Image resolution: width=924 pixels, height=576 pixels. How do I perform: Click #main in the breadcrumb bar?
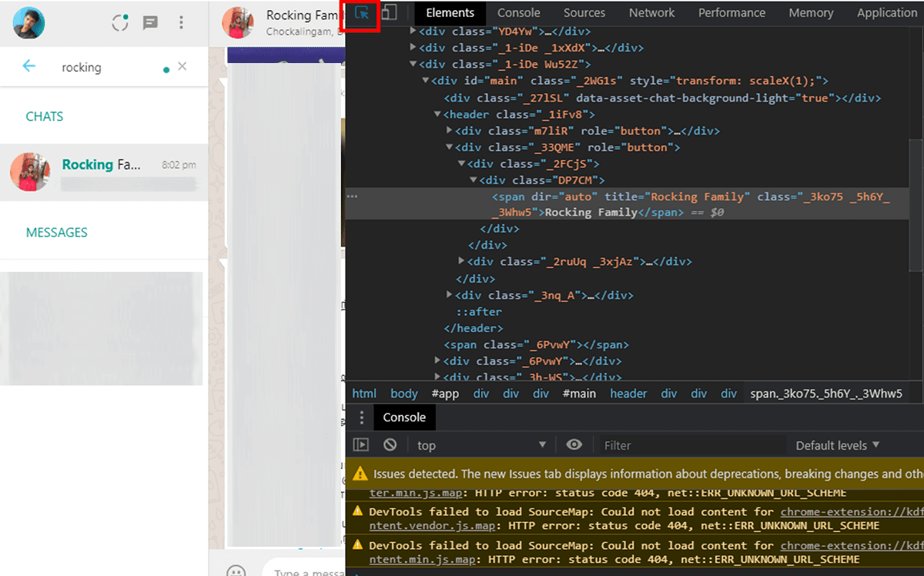click(x=579, y=393)
